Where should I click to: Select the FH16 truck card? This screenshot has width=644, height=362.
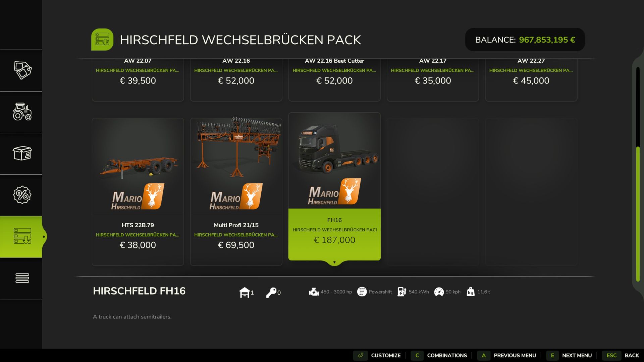pyautogui.click(x=334, y=186)
